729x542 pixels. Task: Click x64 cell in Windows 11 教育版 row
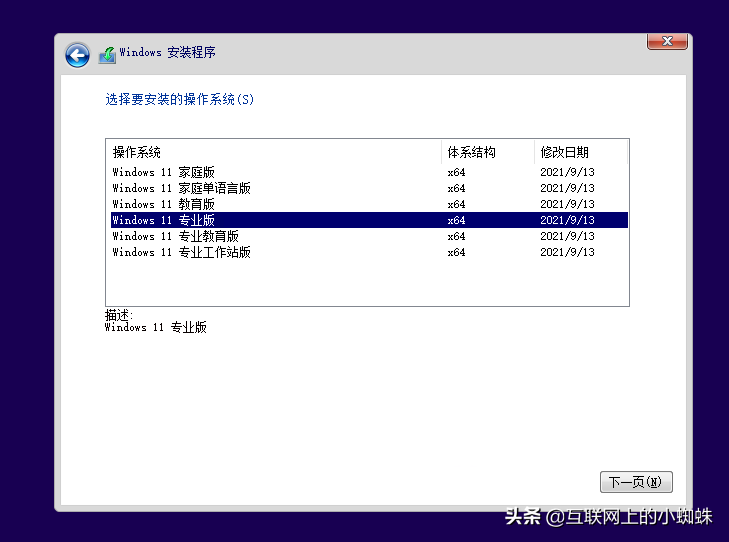(456, 204)
